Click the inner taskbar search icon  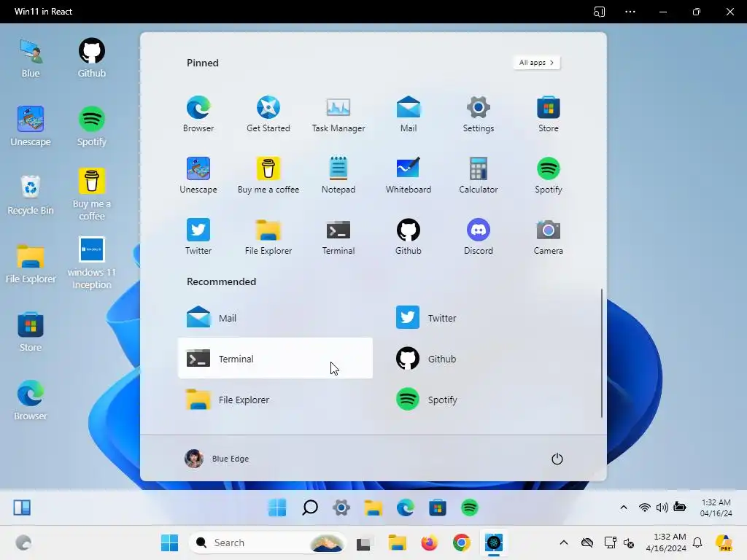tap(309, 507)
